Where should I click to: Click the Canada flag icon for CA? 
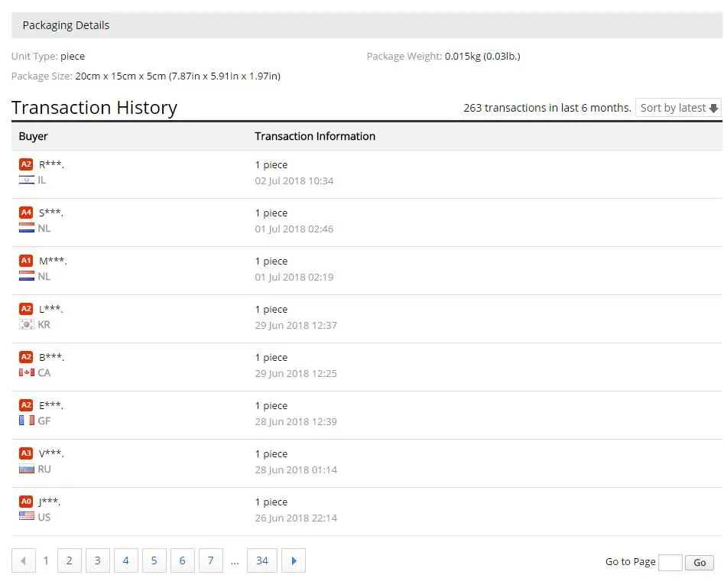point(26,372)
